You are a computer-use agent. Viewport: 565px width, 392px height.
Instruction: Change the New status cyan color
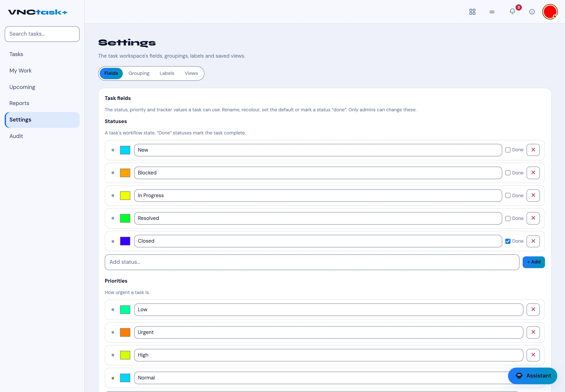point(125,150)
